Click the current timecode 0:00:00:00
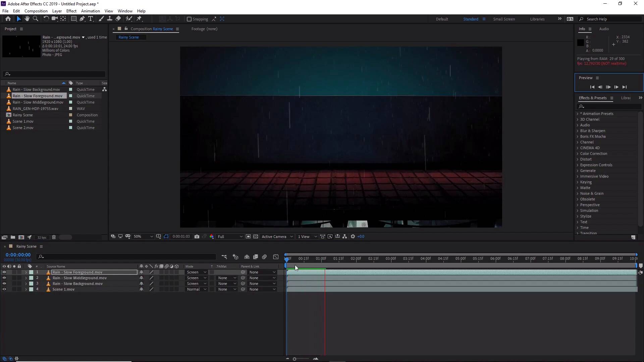This screenshot has height=362, width=644. [18, 255]
